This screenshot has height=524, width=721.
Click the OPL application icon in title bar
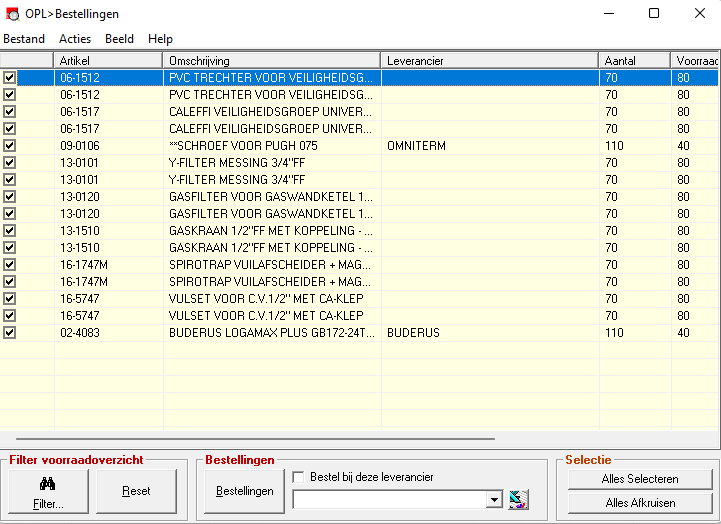(x=12, y=14)
